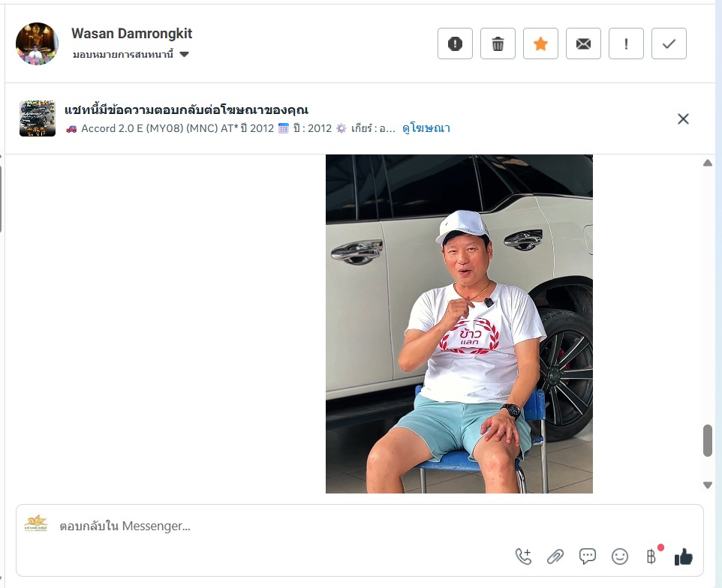Delete conversation using trash icon
Viewport: 722px width, 588px height.
pyautogui.click(x=498, y=43)
